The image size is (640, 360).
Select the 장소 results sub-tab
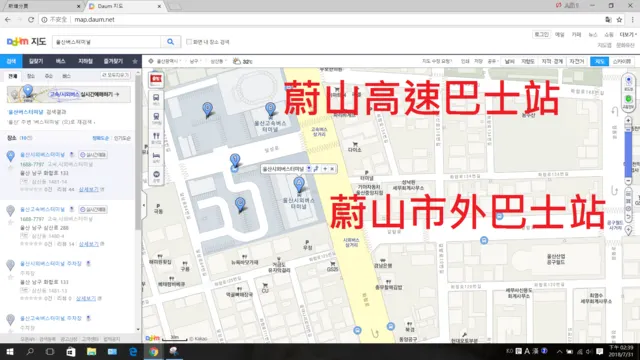point(31,76)
